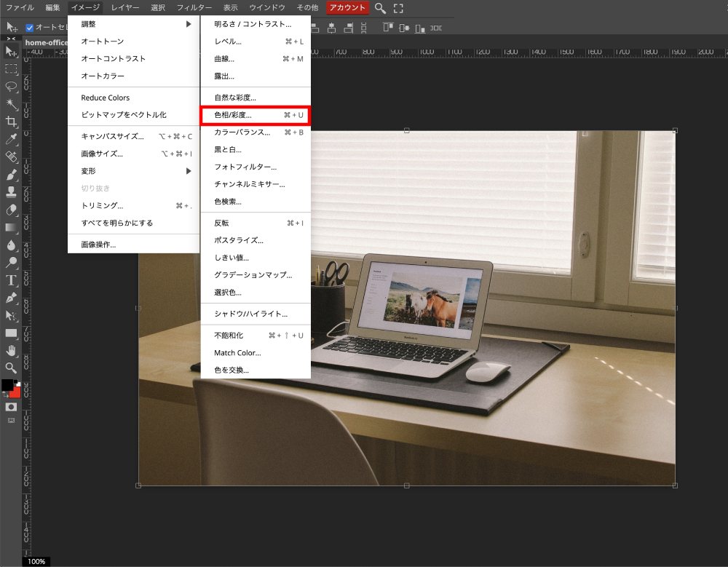The width and height of the screenshot is (728, 567).
Task: Select the Eraser tool
Action: tap(11, 210)
